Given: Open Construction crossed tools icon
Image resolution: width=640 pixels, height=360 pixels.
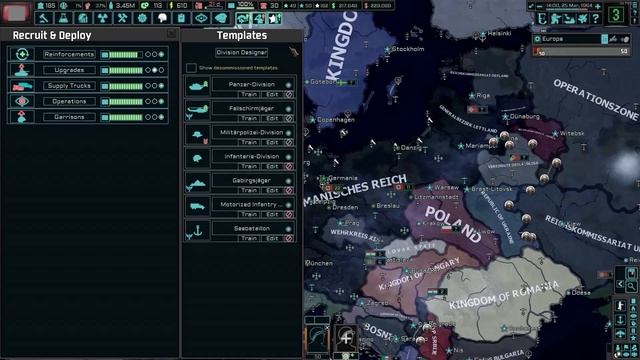Looking at the screenshot, I should coord(122,18).
